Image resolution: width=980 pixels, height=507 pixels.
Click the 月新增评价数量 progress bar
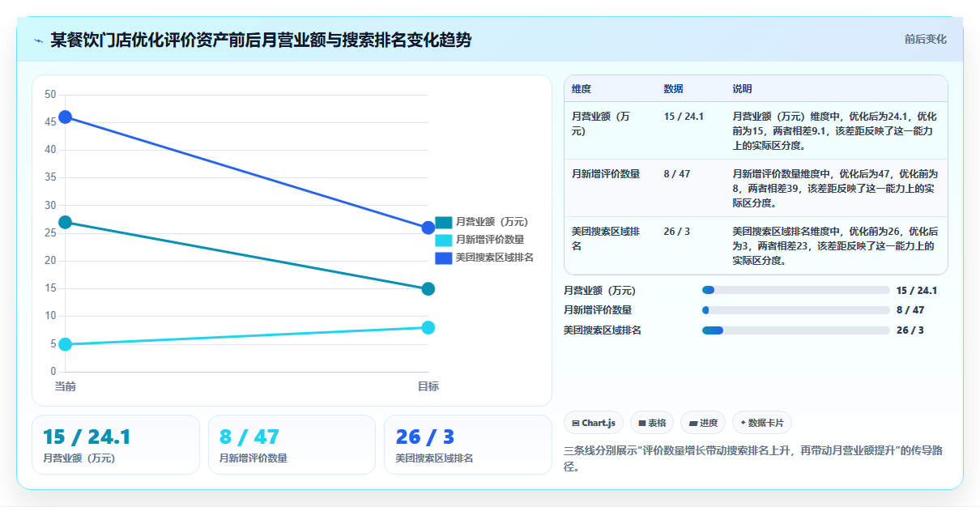point(796,310)
